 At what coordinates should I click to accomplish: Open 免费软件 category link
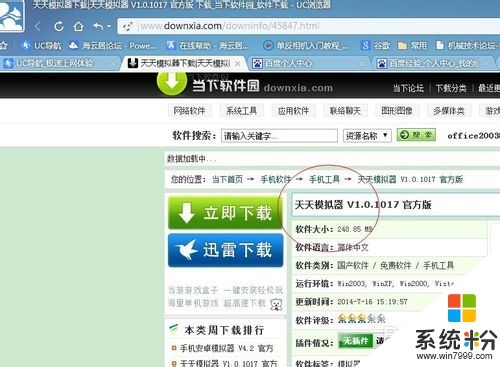coord(396,266)
